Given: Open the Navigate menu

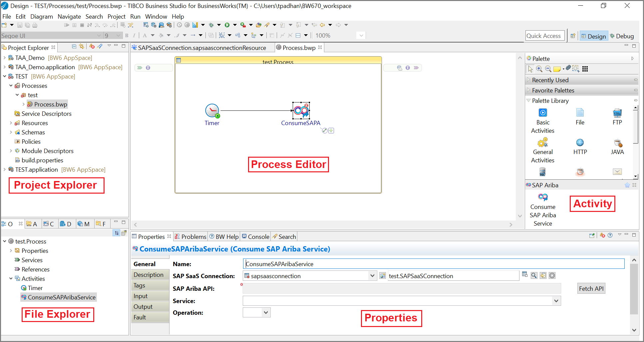Looking at the screenshot, I should 69,16.
